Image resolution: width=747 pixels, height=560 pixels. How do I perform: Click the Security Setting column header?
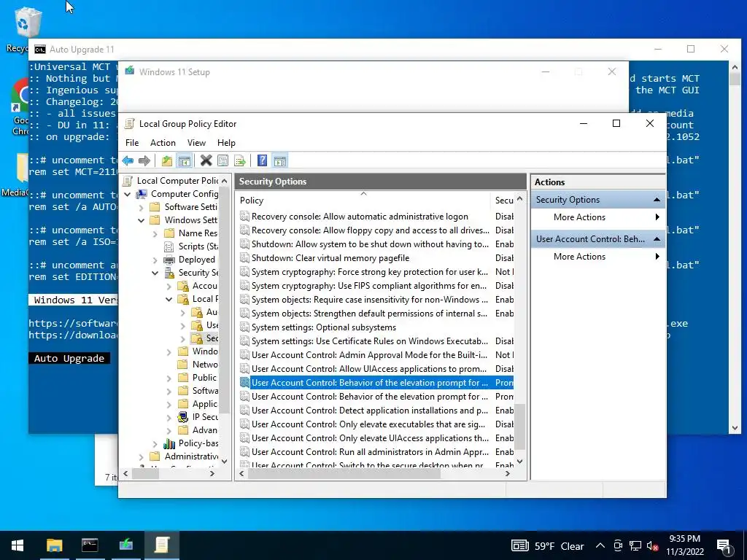[x=503, y=201]
